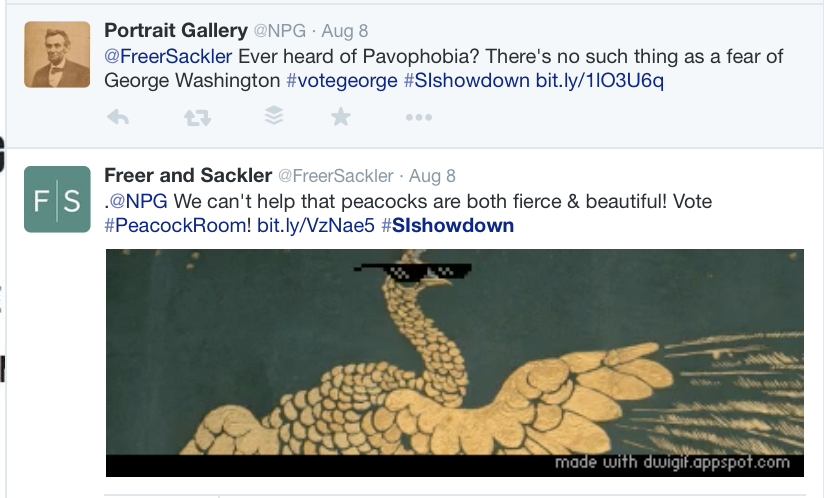Open bold #SIshowdown hashtag in Freer tweet
This screenshot has width=824, height=498.
pos(447,225)
